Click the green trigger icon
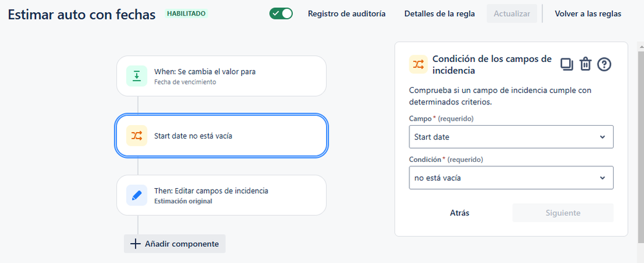The width and height of the screenshot is (644, 263). tap(137, 76)
